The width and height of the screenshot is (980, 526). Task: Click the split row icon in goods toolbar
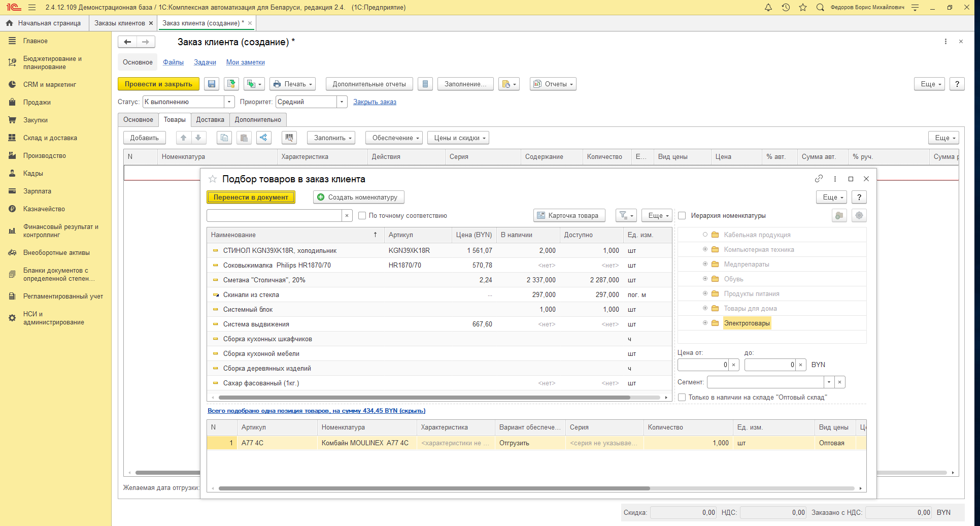(263, 138)
